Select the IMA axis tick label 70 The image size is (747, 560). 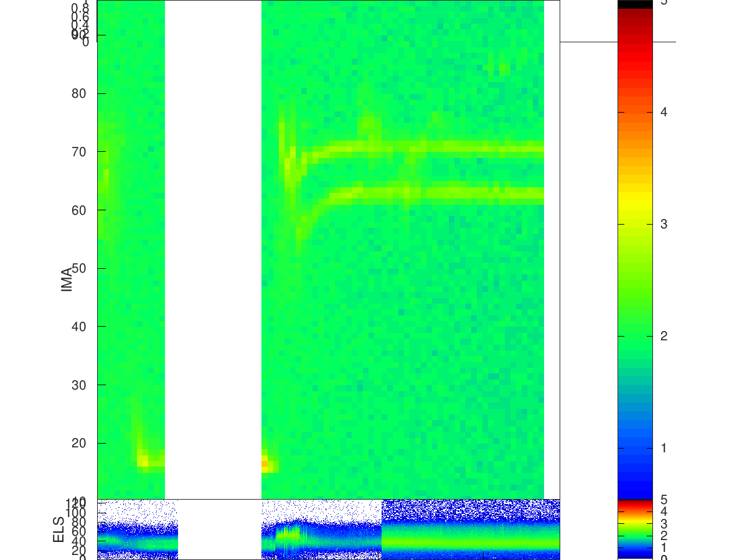pos(79,152)
